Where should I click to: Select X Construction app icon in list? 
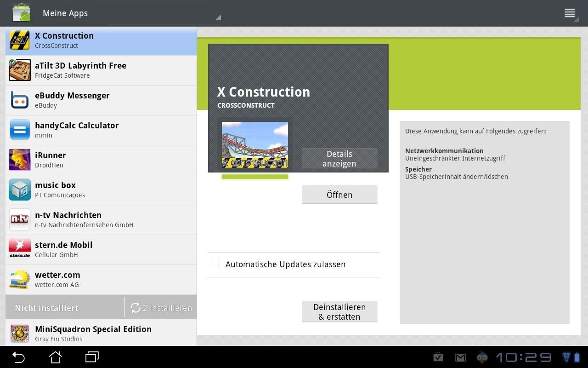coord(20,40)
